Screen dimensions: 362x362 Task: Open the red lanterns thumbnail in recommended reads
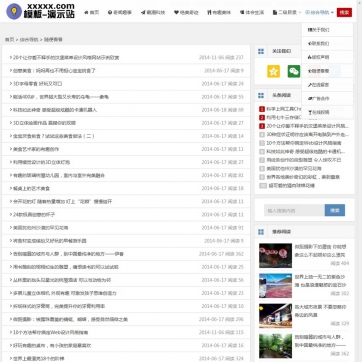click(275, 256)
